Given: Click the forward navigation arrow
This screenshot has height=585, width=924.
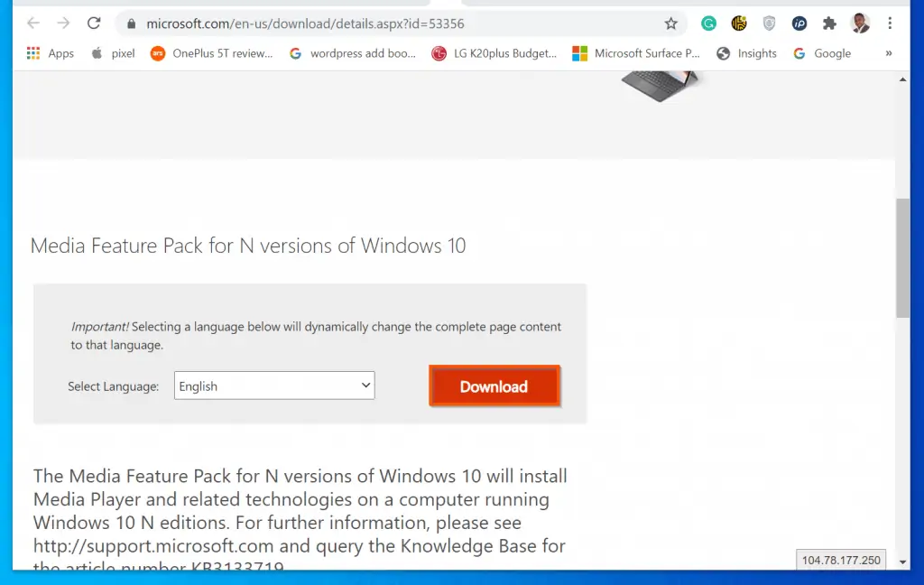Looking at the screenshot, I should coord(64,23).
